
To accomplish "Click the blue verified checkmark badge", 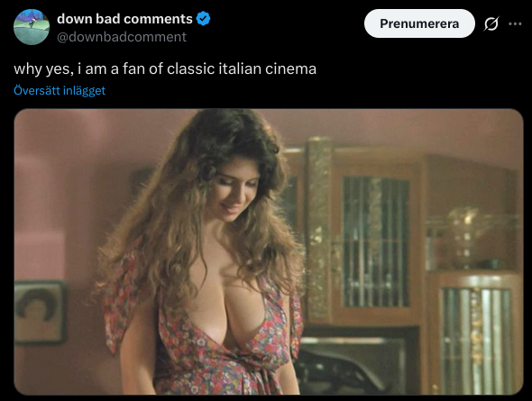I will tap(203, 19).
